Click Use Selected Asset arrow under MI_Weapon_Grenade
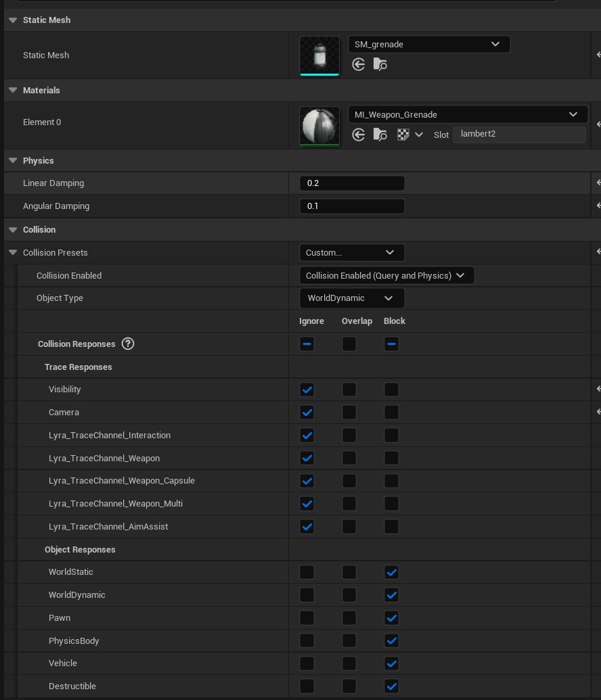 pyautogui.click(x=359, y=135)
